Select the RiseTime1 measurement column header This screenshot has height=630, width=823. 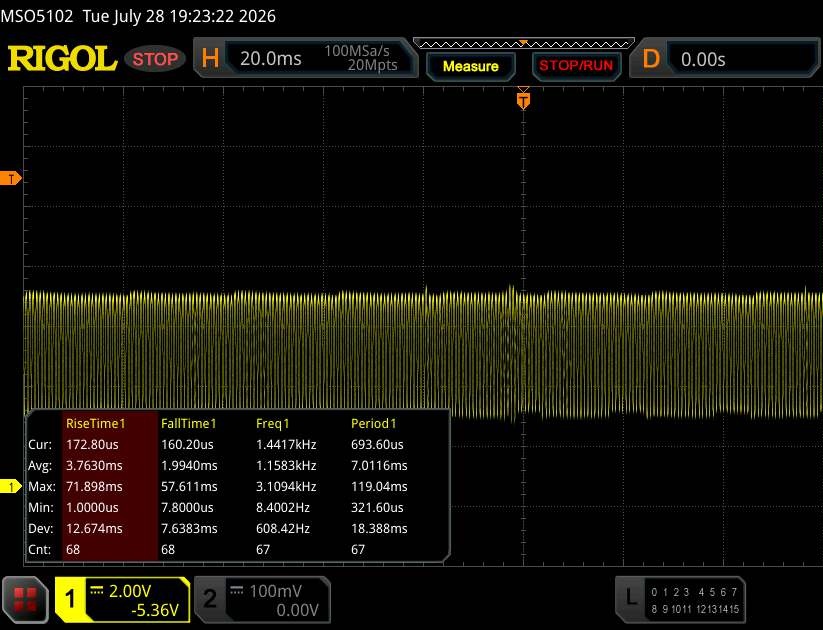pos(96,424)
